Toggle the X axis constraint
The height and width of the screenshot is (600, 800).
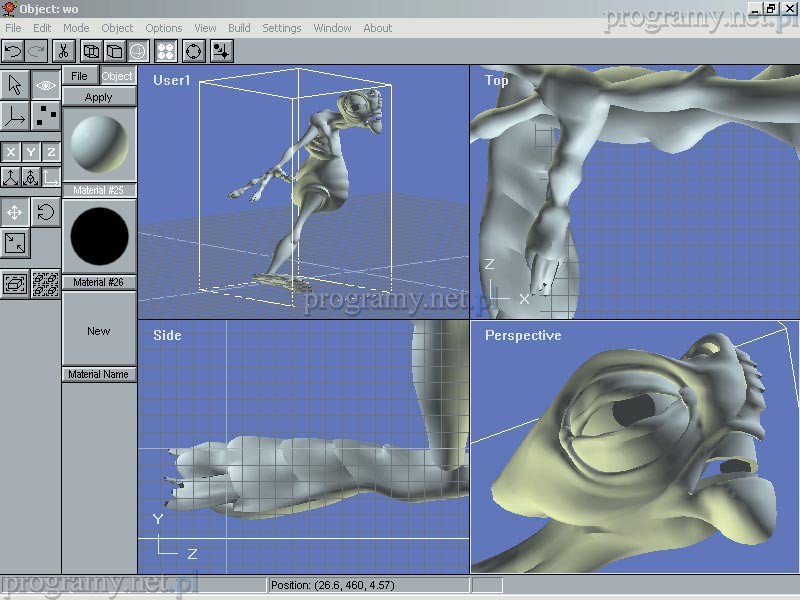point(11,152)
